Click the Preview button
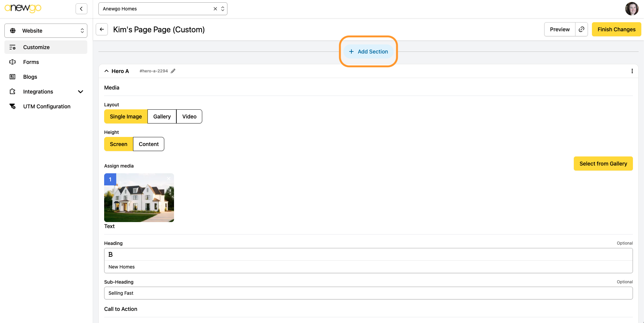644x323 pixels. pos(560,29)
